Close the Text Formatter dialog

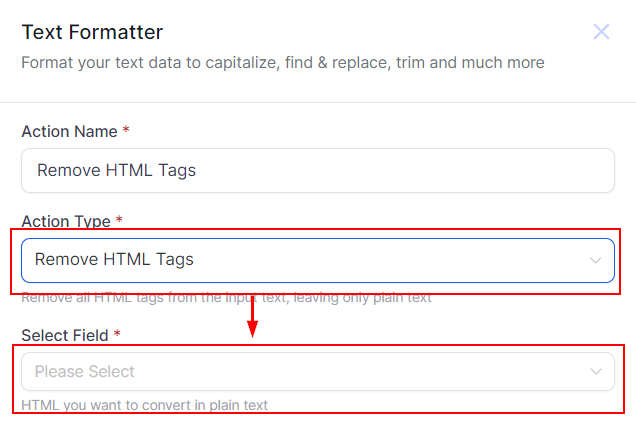tap(601, 32)
